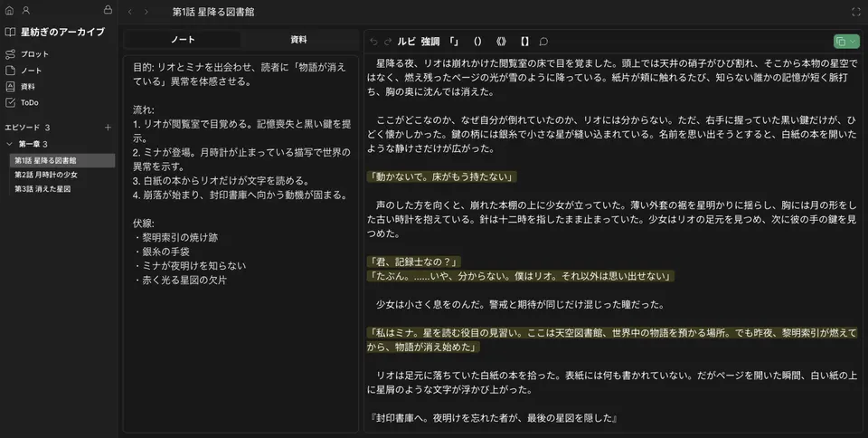868x438 pixels.
Task: Click the note bullet 銀糸の手袋
Action: click(x=162, y=252)
